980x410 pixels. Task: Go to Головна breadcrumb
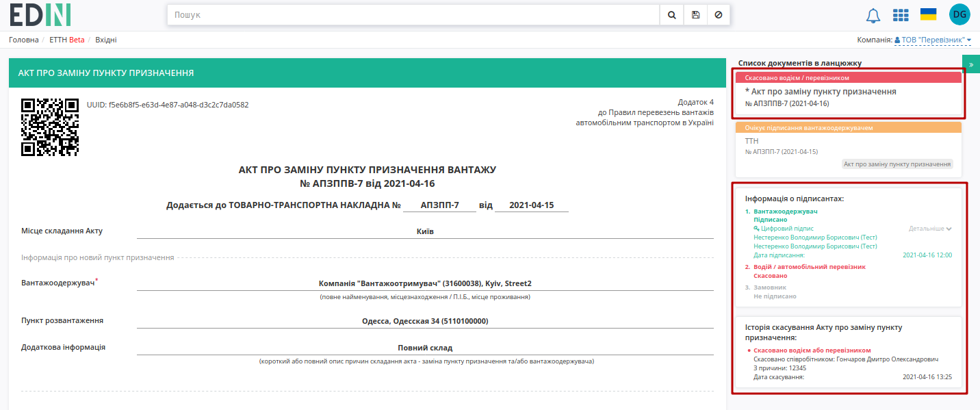24,40
